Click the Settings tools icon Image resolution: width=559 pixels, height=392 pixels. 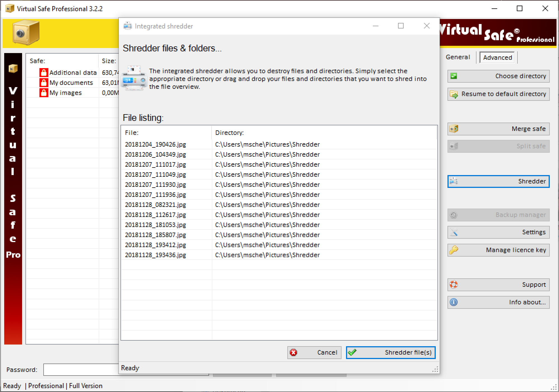click(454, 232)
